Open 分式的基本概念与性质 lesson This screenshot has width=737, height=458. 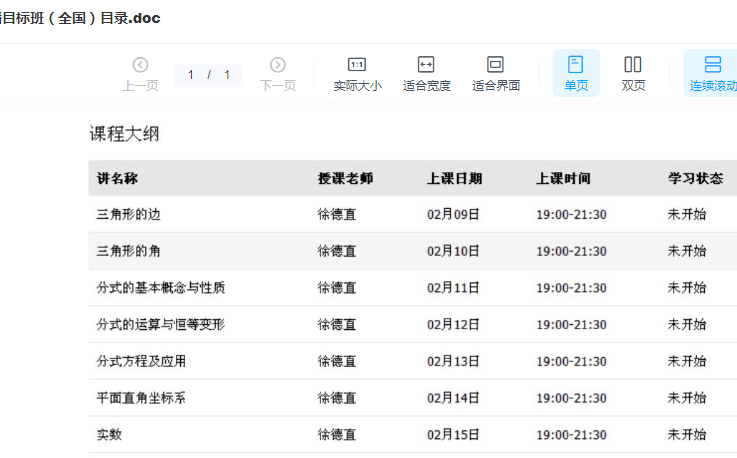tap(161, 288)
